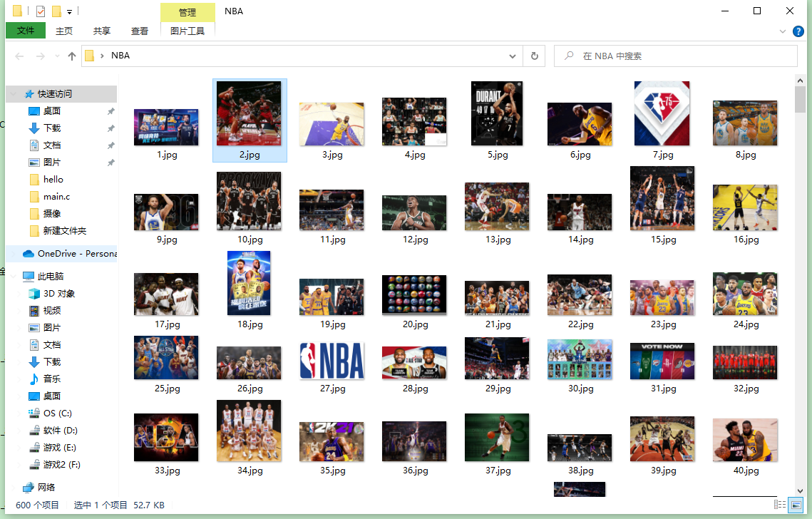Collapse the 快速访问 tree node
This screenshot has height=519, width=812.
[x=14, y=94]
